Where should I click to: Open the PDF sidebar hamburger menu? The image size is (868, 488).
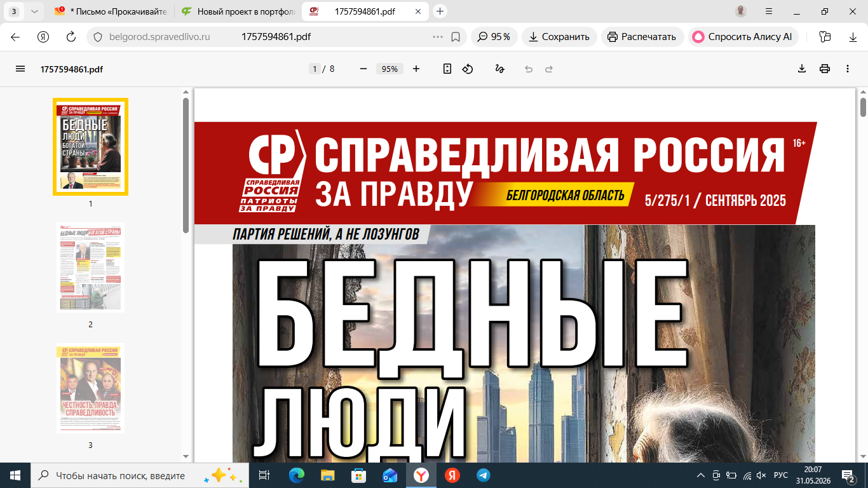(x=20, y=69)
